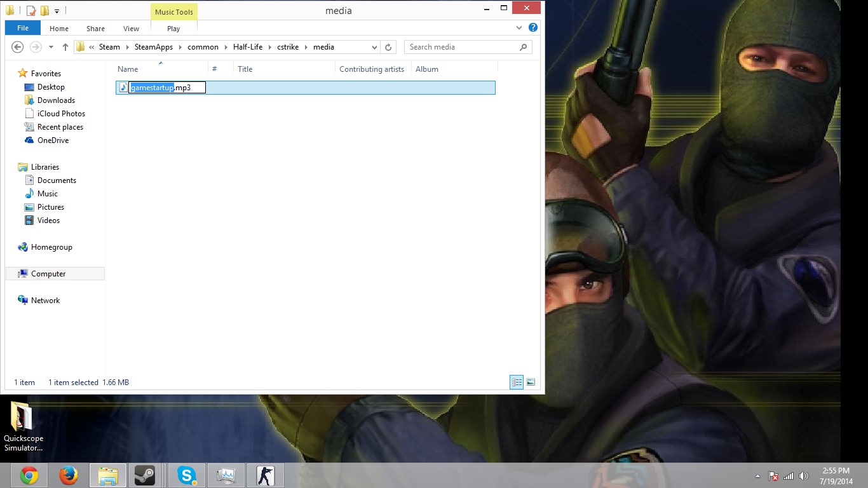Navigate to Steam in the address breadcrumb
This screenshot has width=868, height=488.
[x=109, y=47]
